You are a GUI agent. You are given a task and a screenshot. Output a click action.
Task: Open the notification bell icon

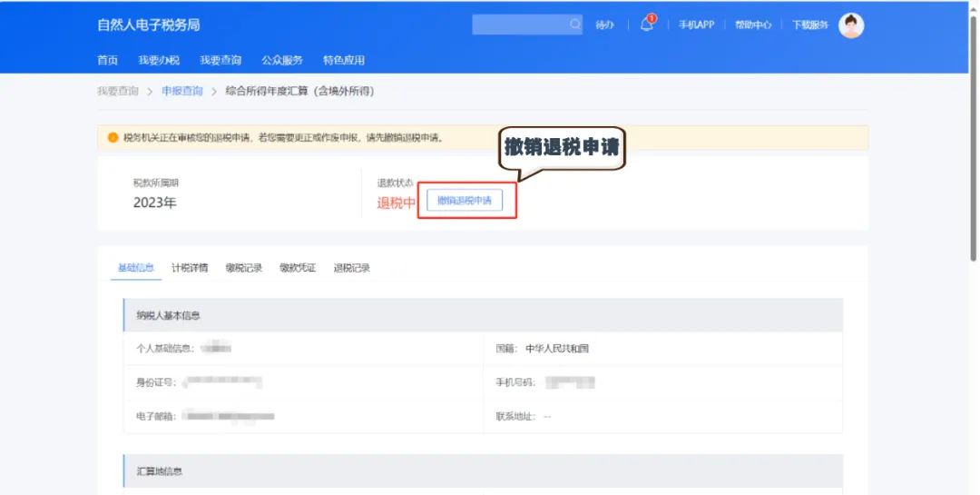[647, 25]
